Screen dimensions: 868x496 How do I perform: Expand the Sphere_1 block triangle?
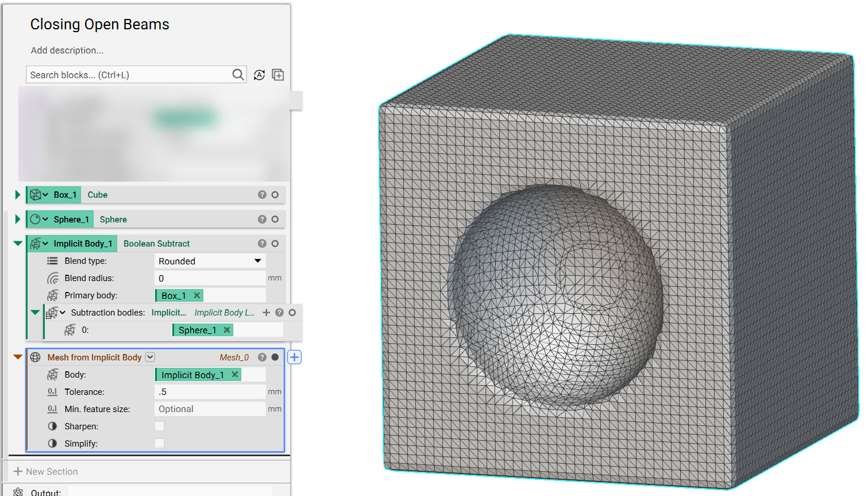(x=18, y=220)
